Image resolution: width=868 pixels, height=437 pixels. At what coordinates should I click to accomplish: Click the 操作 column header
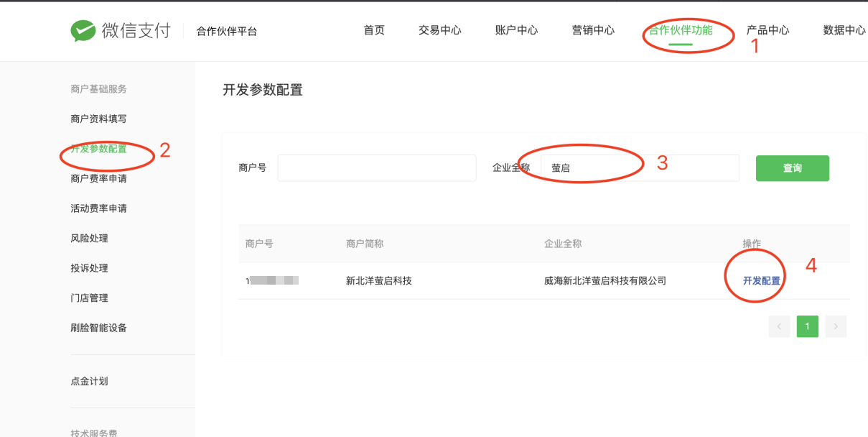coord(752,244)
